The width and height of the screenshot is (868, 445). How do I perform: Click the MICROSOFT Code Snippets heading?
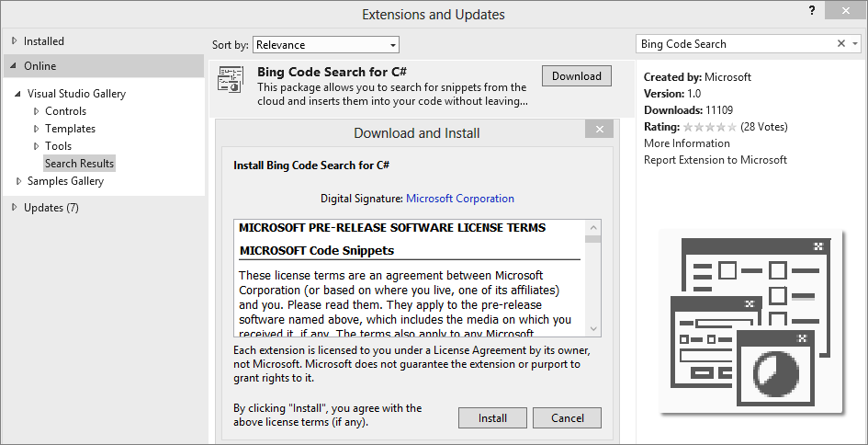pos(317,250)
